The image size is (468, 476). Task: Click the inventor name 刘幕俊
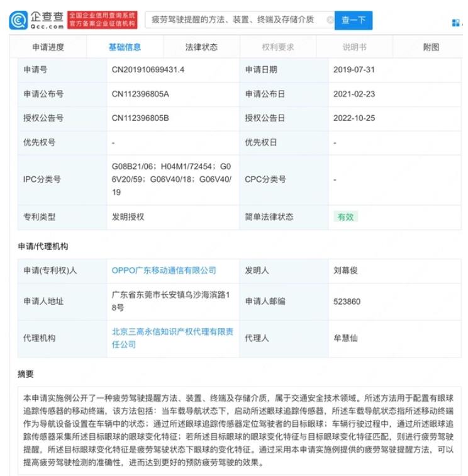[x=345, y=270]
